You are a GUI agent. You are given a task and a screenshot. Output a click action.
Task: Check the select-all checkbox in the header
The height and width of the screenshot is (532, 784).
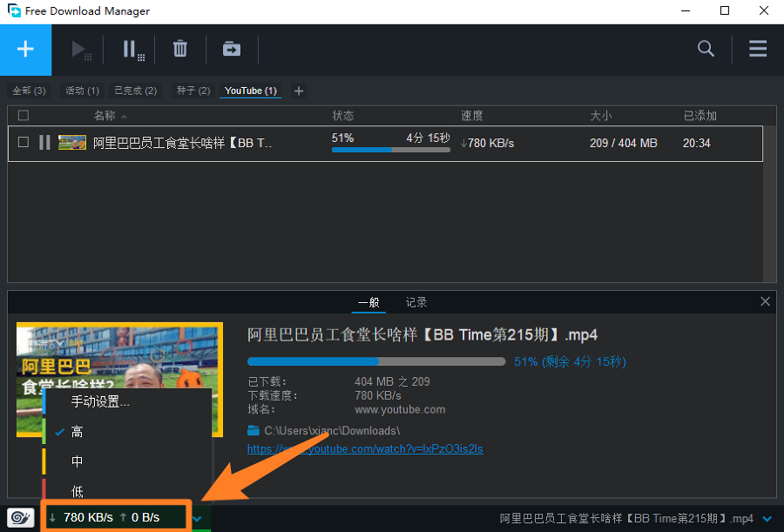(24, 115)
